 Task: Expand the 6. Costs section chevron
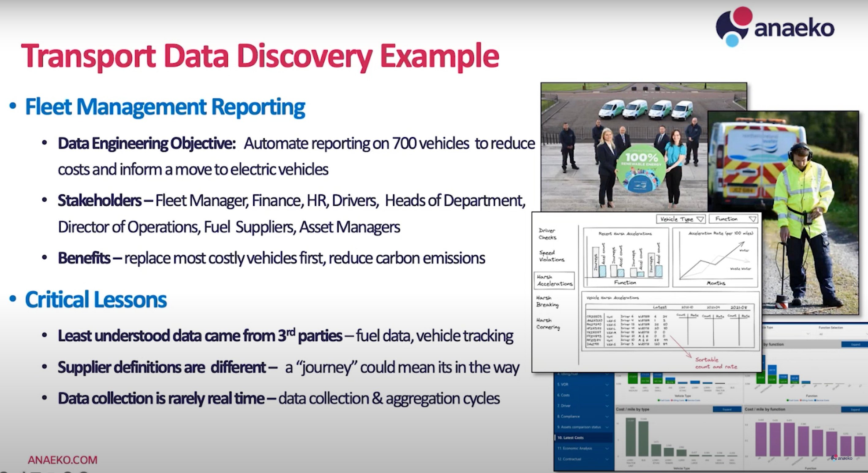coord(607,395)
